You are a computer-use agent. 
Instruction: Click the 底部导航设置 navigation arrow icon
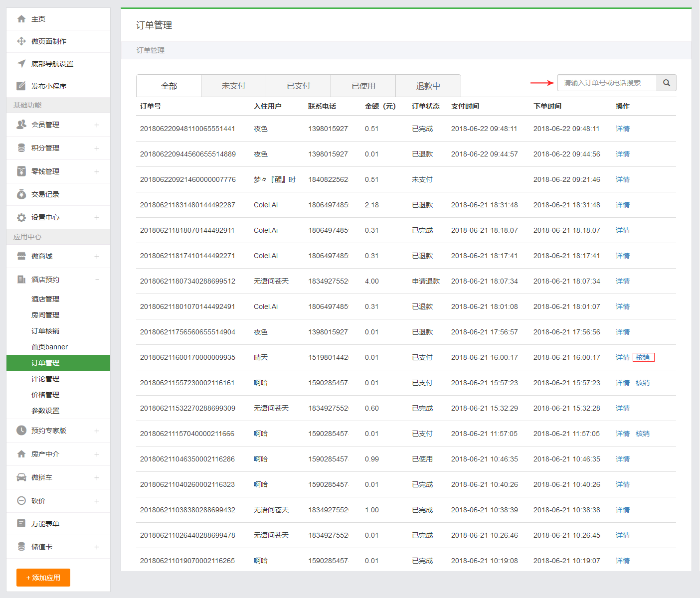pyautogui.click(x=21, y=64)
